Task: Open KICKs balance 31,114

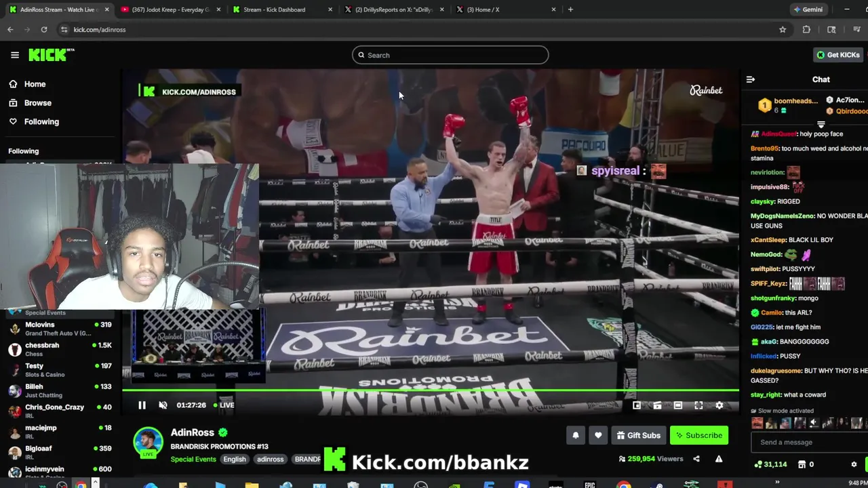Action: 771,464
